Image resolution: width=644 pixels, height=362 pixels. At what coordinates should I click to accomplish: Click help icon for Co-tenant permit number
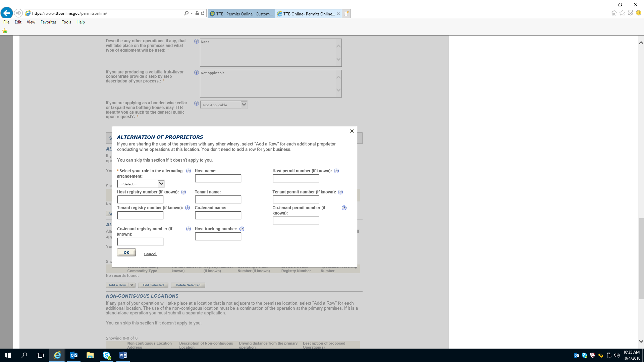pos(344,208)
